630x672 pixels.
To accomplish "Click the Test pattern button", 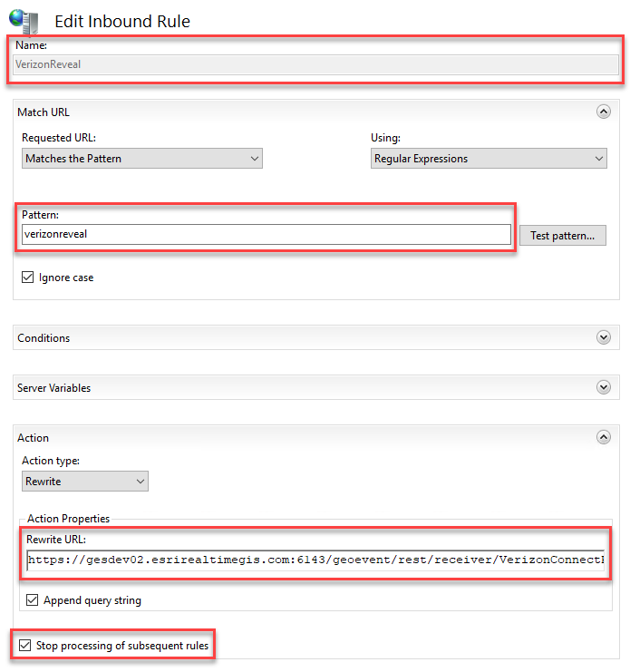I will [x=562, y=236].
